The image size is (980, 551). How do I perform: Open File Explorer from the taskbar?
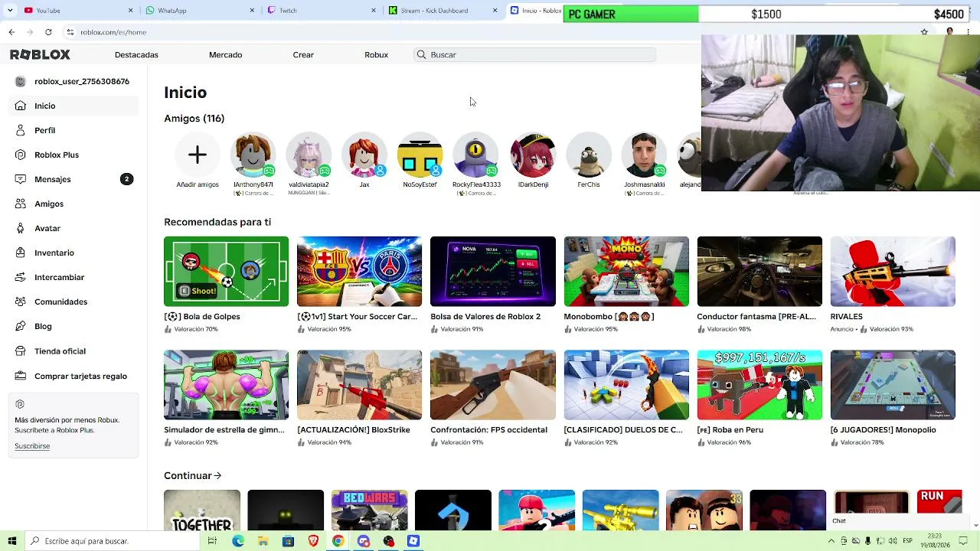tap(263, 541)
